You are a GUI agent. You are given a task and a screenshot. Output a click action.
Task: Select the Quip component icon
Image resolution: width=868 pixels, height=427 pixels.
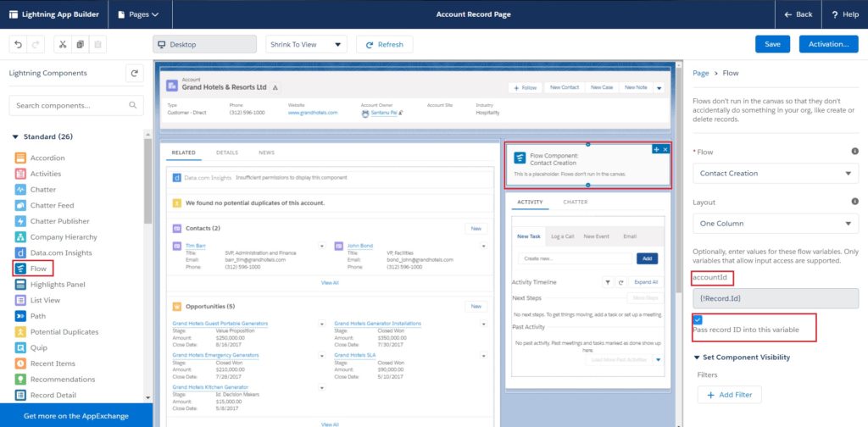(x=20, y=347)
